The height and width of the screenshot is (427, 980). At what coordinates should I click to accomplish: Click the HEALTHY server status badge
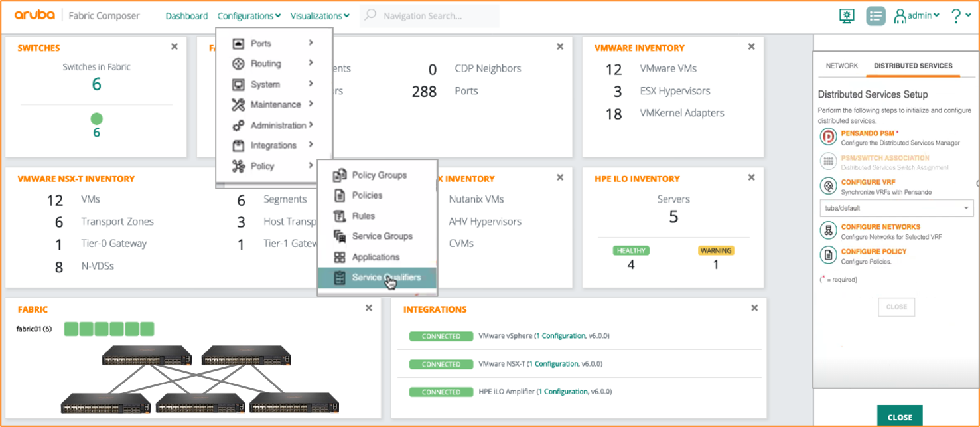631,250
